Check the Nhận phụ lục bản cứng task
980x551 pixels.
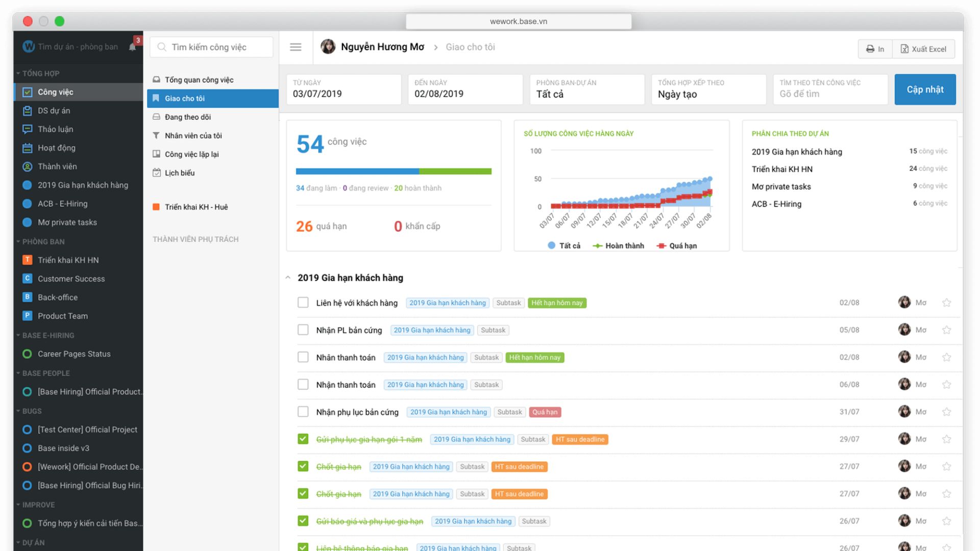(x=303, y=412)
